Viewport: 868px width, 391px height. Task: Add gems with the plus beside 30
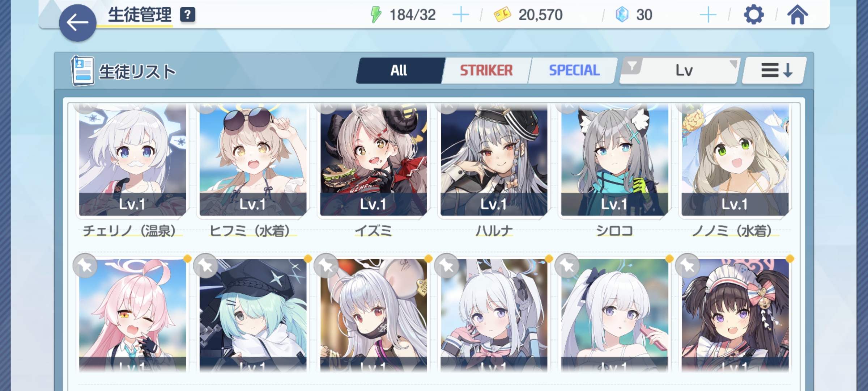click(x=708, y=15)
